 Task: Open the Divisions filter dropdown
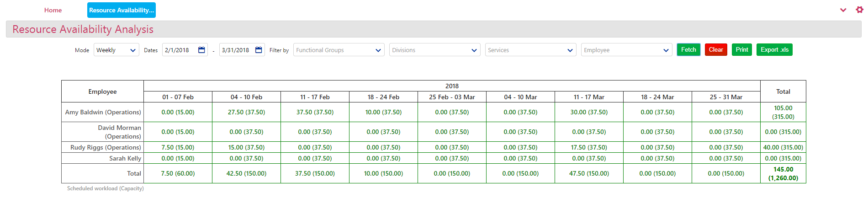(x=435, y=50)
